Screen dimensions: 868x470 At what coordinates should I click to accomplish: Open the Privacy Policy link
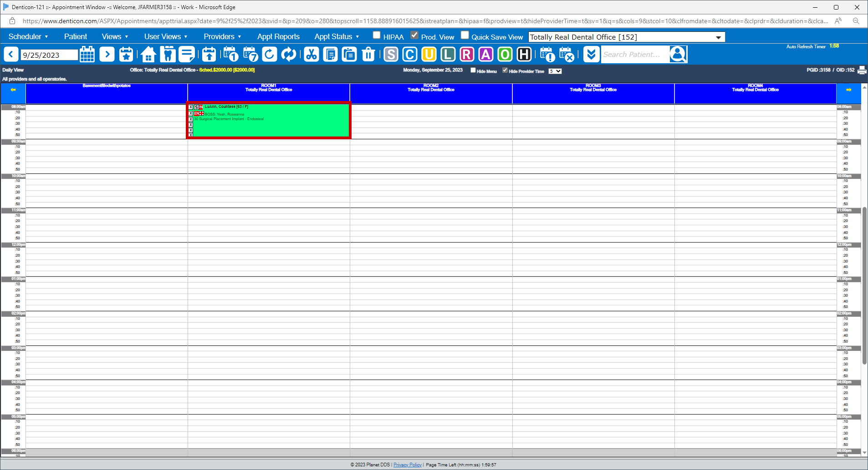pos(408,465)
